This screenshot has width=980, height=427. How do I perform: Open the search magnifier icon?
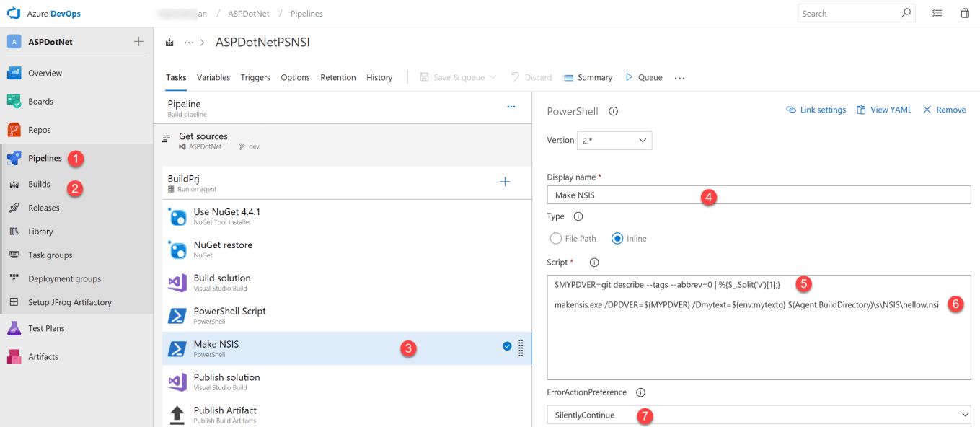click(x=906, y=13)
